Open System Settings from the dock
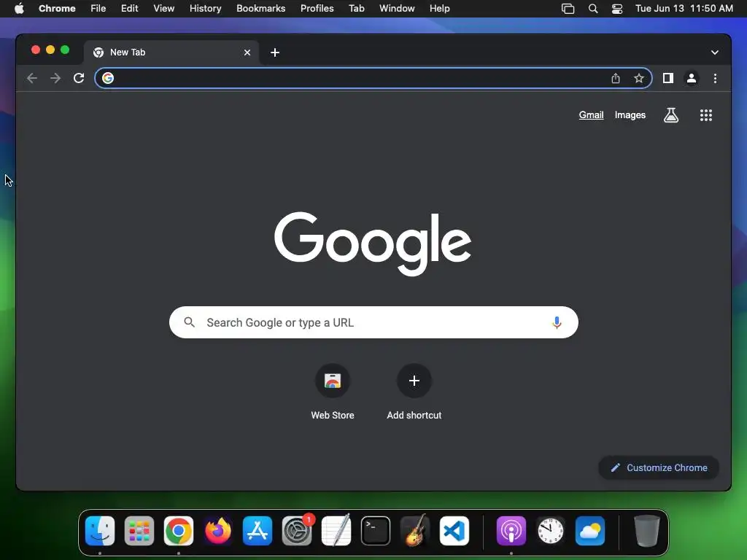 pyautogui.click(x=297, y=531)
